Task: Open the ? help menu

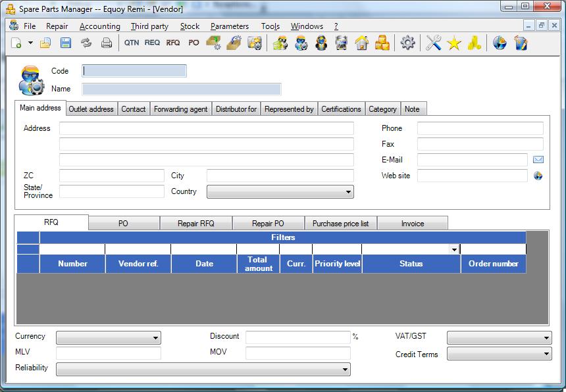Action: point(336,26)
